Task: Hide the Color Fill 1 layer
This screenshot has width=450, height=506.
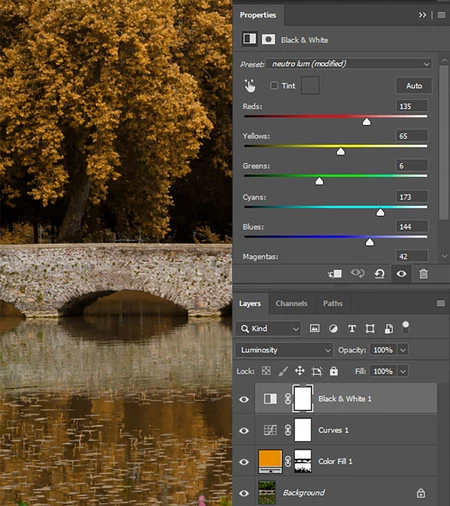Action: (x=244, y=462)
